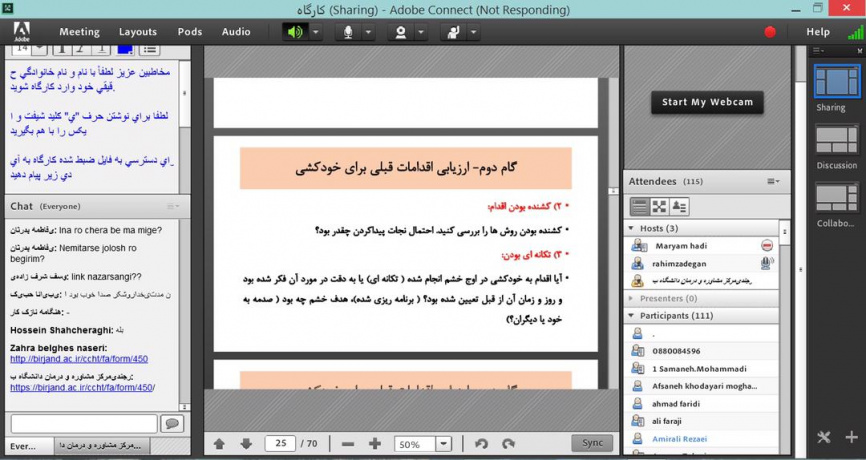This screenshot has width=866, height=460.
Task: Zoom out with the minus button
Action: pyautogui.click(x=348, y=443)
